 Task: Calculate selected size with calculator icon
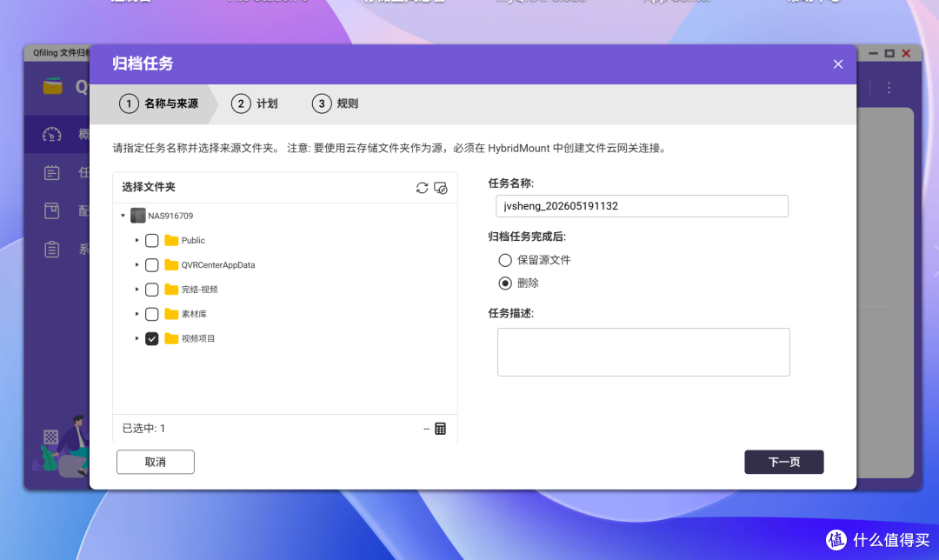click(440, 429)
